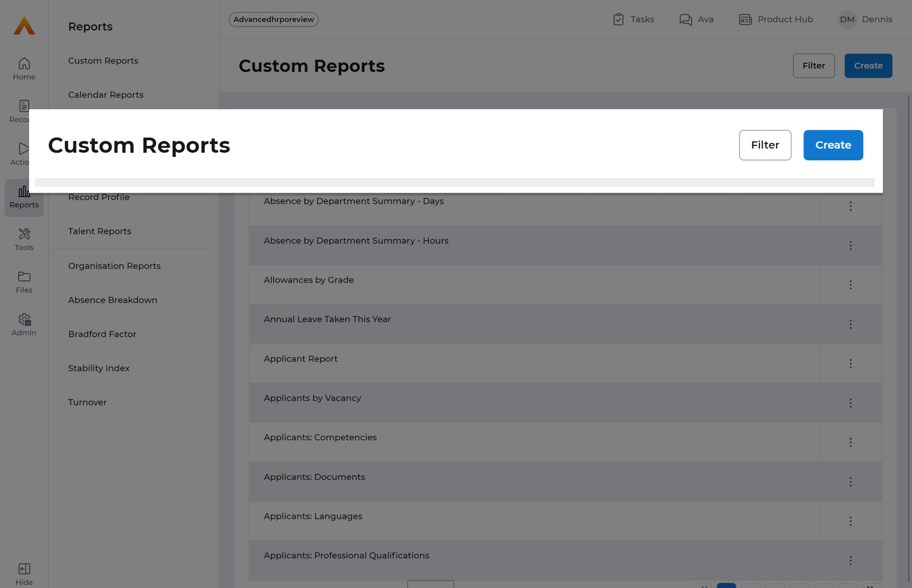The image size is (912, 588).
Task: Open Absence by Department Summary - Hours report
Action: (356, 241)
